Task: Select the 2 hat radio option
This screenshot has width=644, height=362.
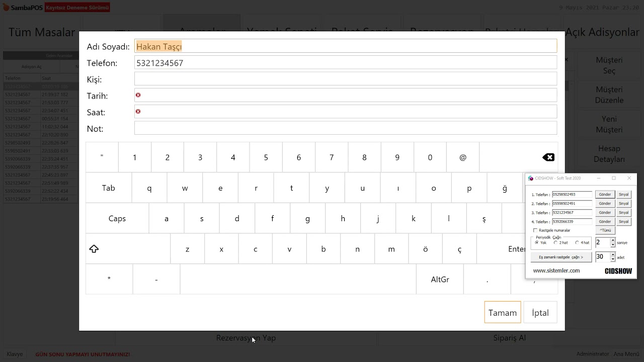Action: pos(555,242)
